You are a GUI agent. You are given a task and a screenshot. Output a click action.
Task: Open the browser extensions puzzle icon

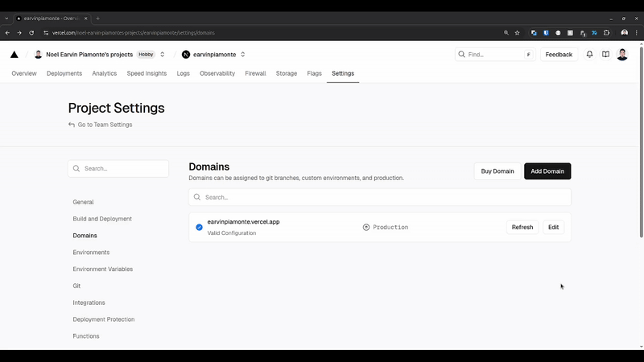tap(606, 33)
